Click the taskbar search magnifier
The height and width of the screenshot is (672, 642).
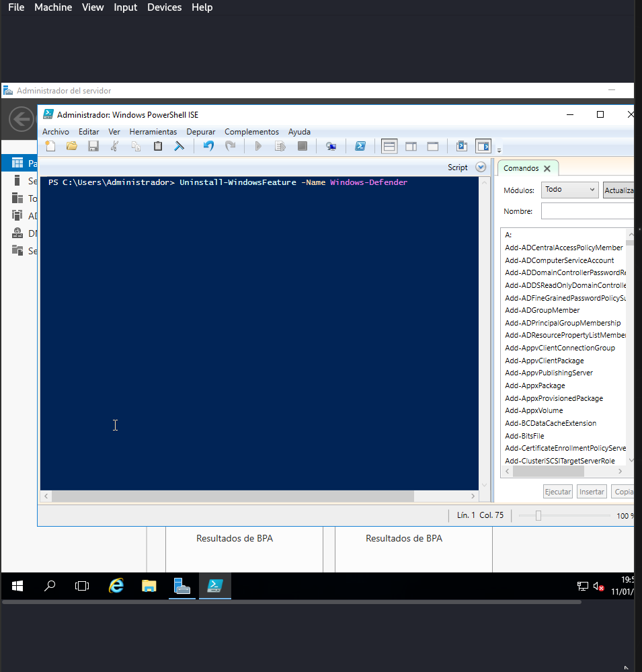click(50, 586)
